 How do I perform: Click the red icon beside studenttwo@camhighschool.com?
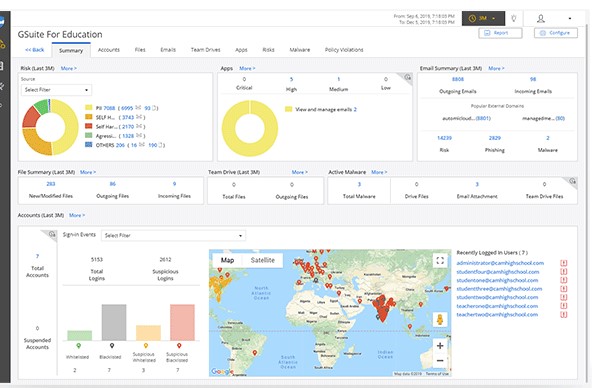[563, 297]
